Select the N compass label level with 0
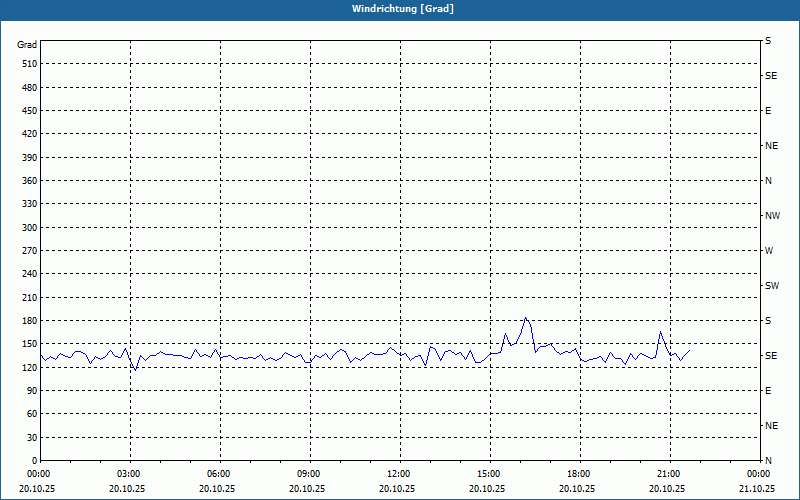The height and width of the screenshot is (500, 800). click(x=768, y=461)
